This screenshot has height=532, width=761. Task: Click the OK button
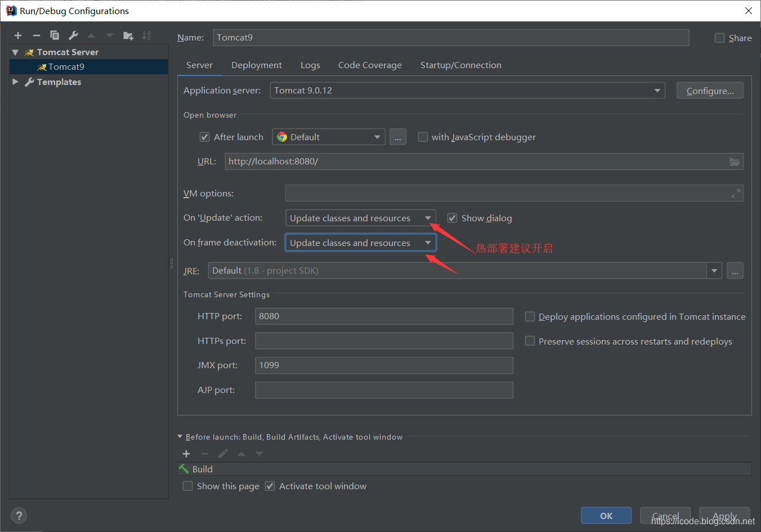click(606, 516)
